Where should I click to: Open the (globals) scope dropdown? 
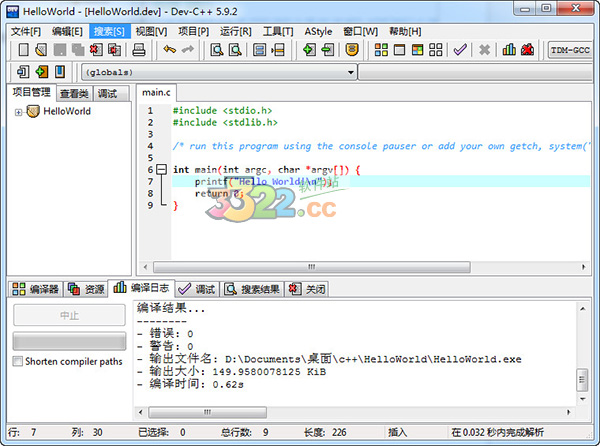coord(219,72)
